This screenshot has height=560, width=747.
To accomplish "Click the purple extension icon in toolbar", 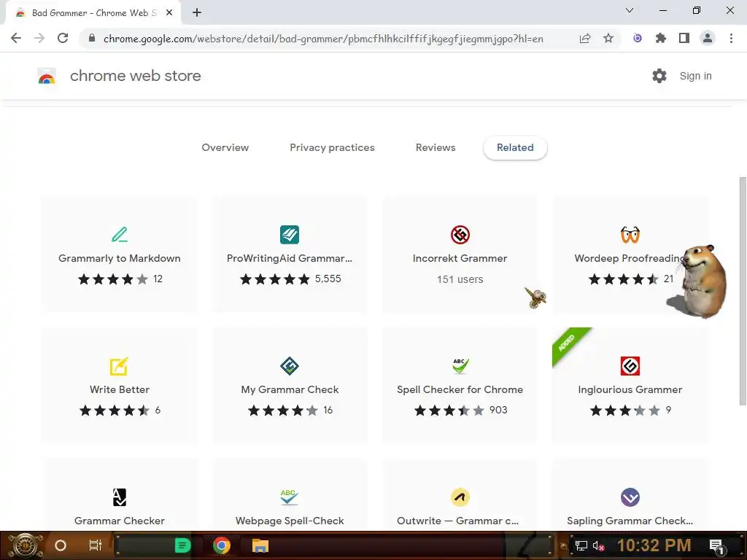I will pos(638,38).
